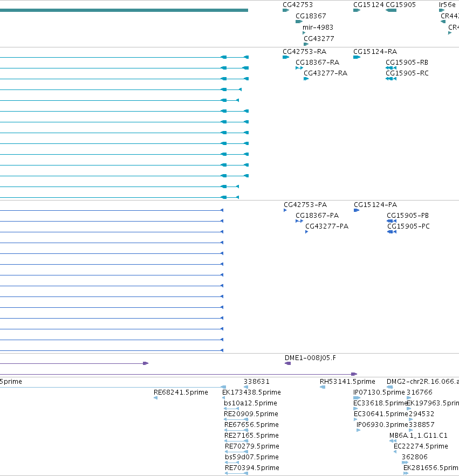Select the 338857 feature label

[422, 425]
